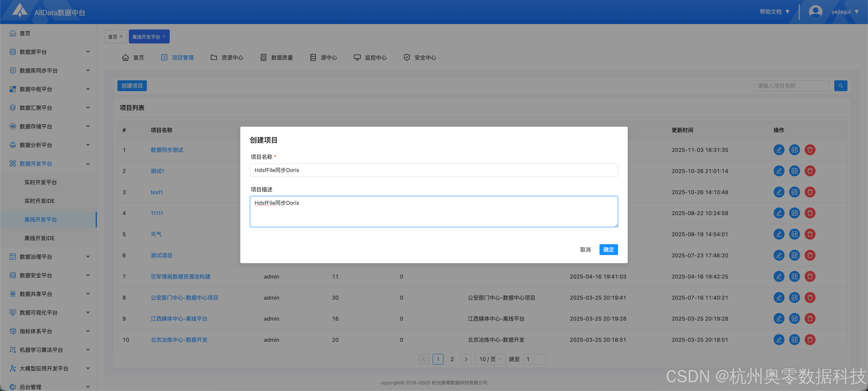
Task: Close the 首页 tab with its X
Action: click(x=121, y=36)
